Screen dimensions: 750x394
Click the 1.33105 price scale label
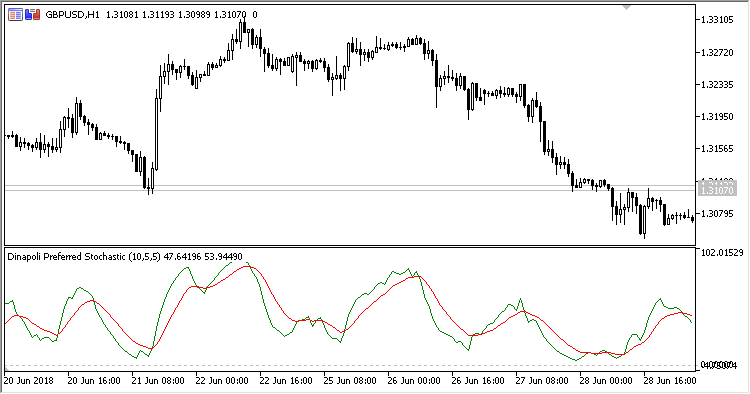click(x=717, y=20)
